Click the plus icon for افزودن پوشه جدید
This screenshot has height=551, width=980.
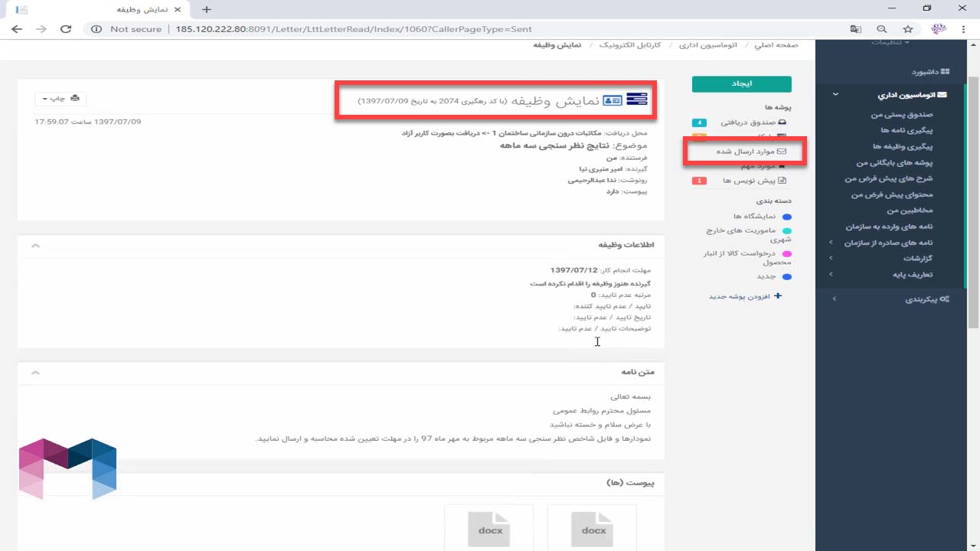[779, 296]
